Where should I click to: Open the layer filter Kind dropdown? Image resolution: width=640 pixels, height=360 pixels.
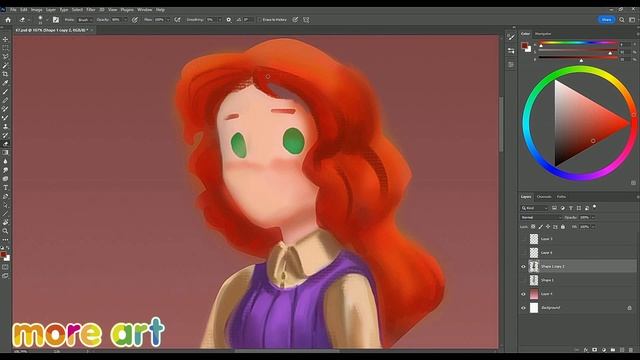(x=534, y=208)
